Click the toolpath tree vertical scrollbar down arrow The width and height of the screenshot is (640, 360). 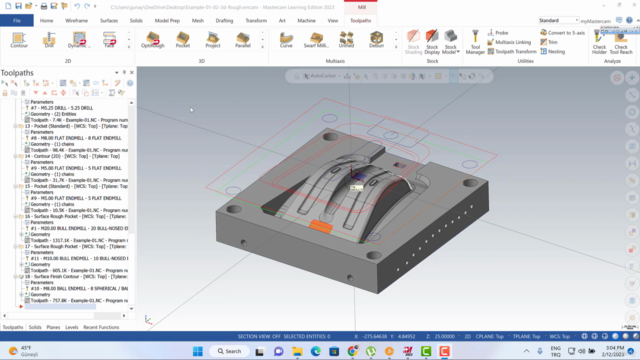coord(131,309)
